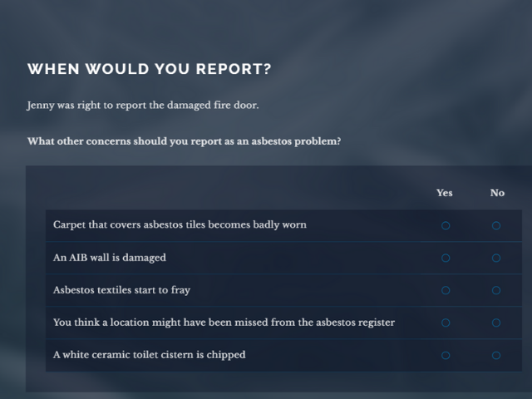The image size is (532, 399).
Task: Choose Yes for damaged AIB wall
Action: tap(446, 258)
